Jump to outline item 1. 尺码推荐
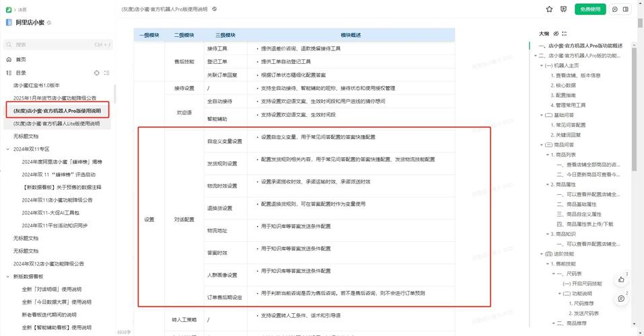 point(581,304)
